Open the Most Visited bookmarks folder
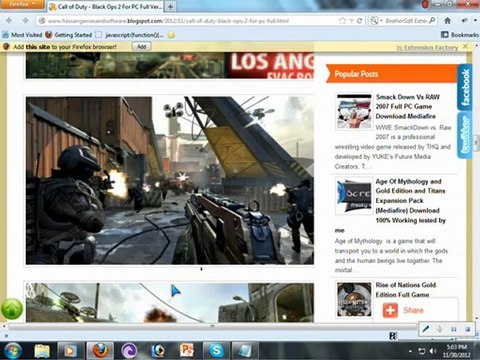The height and width of the screenshot is (360, 480). click(23, 35)
